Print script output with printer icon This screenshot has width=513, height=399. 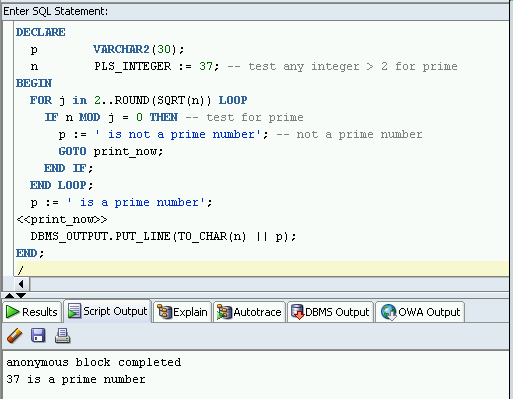(x=62, y=336)
